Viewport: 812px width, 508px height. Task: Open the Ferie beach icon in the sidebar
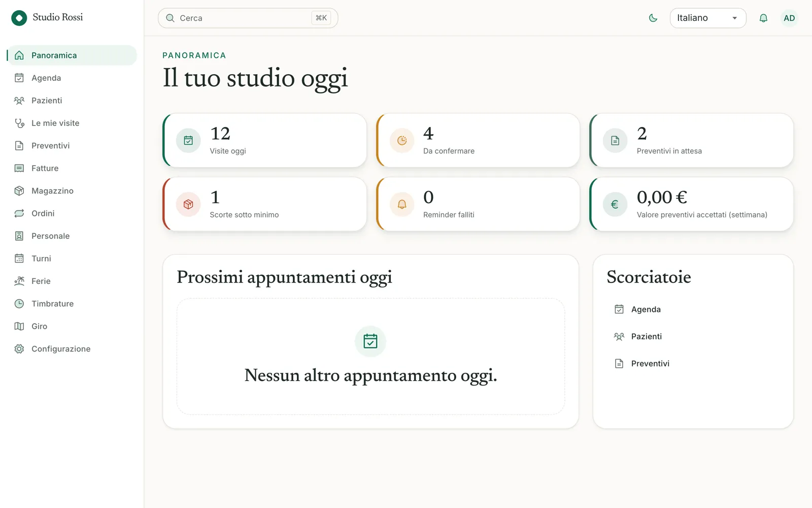19,281
